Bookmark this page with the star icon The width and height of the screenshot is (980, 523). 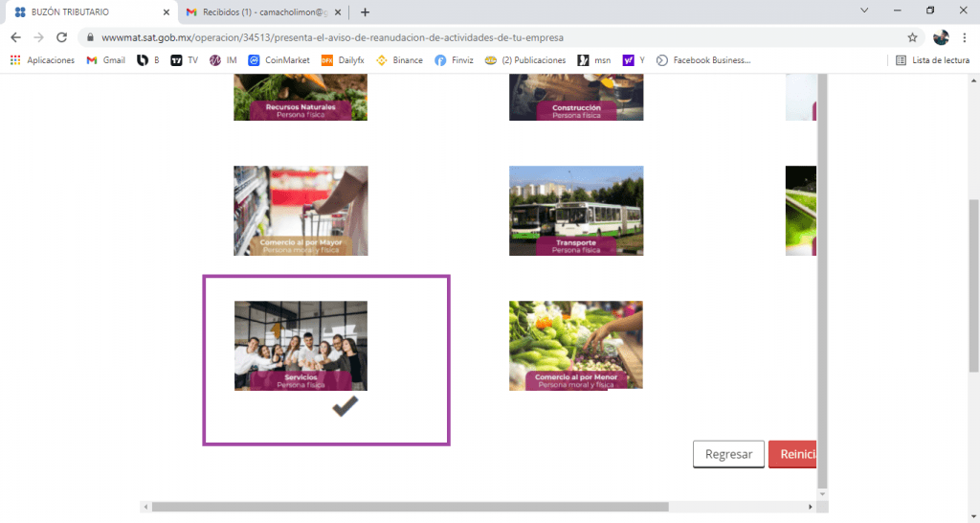(x=912, y=37)
